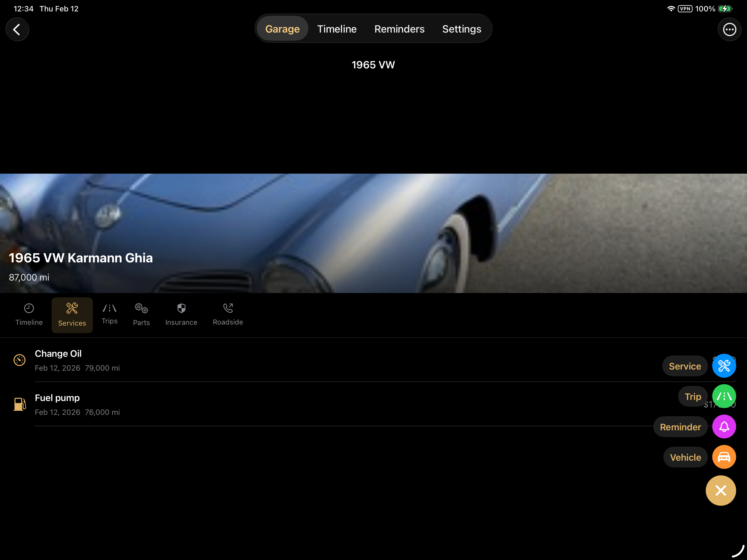Tap the VPN status indicator
The height and width of the screenshot is (560, 747).
(x=685, y=9)
